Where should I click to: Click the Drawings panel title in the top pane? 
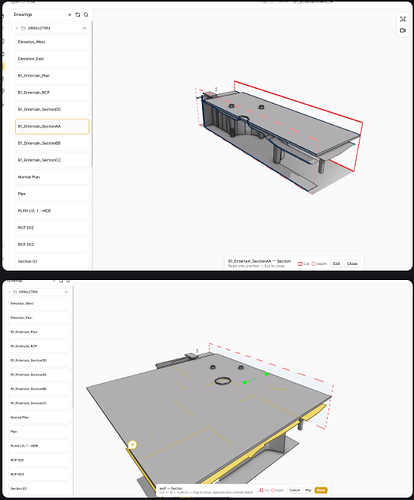tap(23, 15)
